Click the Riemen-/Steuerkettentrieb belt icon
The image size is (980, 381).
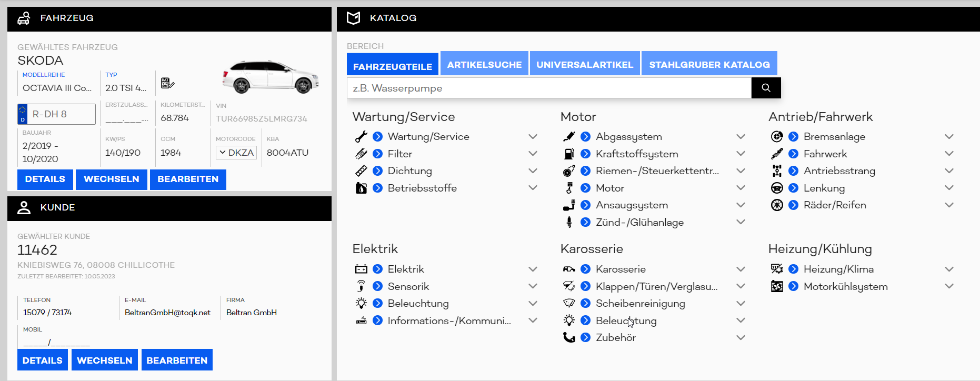coord(569,171)
